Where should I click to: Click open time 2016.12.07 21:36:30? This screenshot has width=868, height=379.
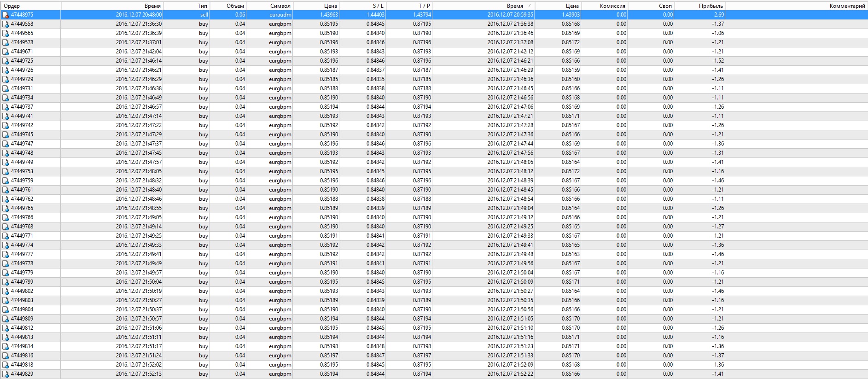[139, 24]
